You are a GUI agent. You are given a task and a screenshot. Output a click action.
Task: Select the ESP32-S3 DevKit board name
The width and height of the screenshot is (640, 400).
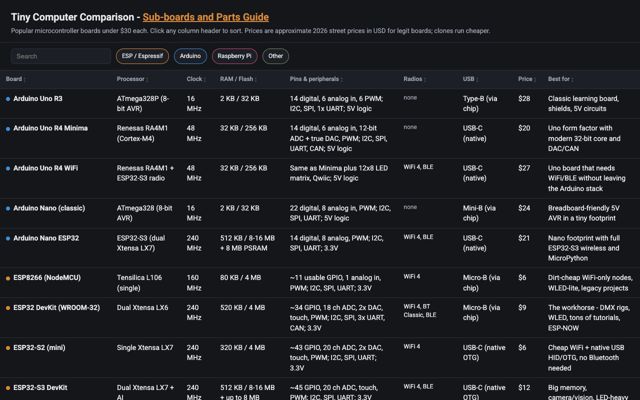tap(40, 387)
